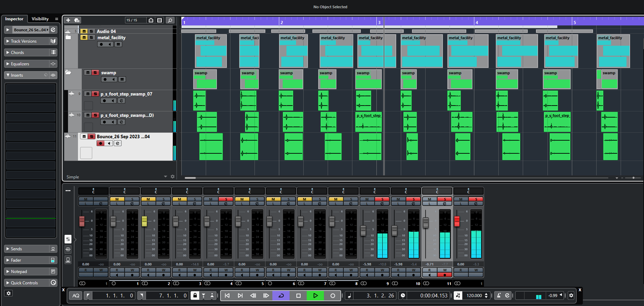Screen dimensions: 644x306
Task: Show the faders section icon in MixConsole
Action: click(68, 239)
